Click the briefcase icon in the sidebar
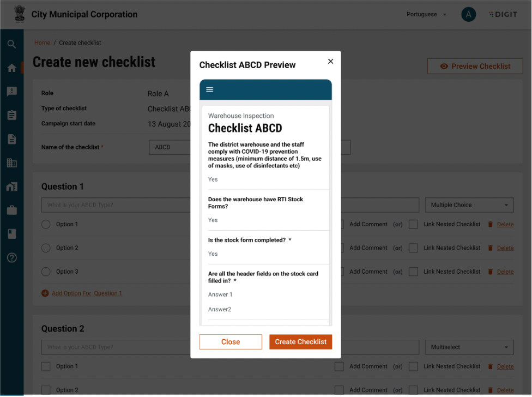This screenshot has height=397, width=532. [x=11, y=210]
